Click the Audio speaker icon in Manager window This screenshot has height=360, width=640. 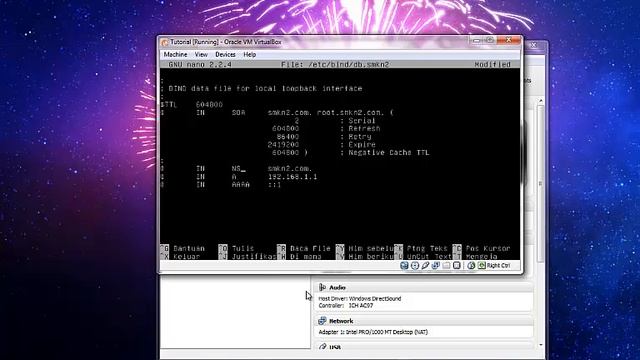pos(322,287)
